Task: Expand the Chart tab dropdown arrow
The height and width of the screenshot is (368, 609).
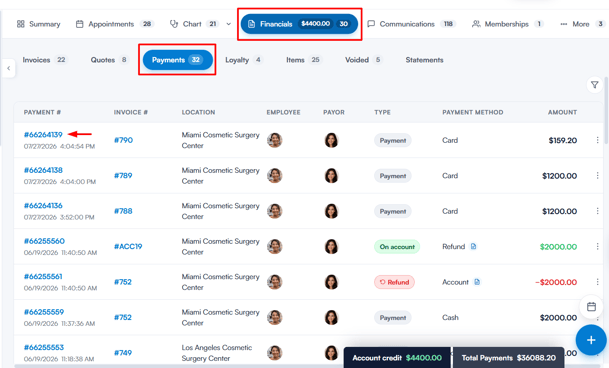Action: pos(228,24)
